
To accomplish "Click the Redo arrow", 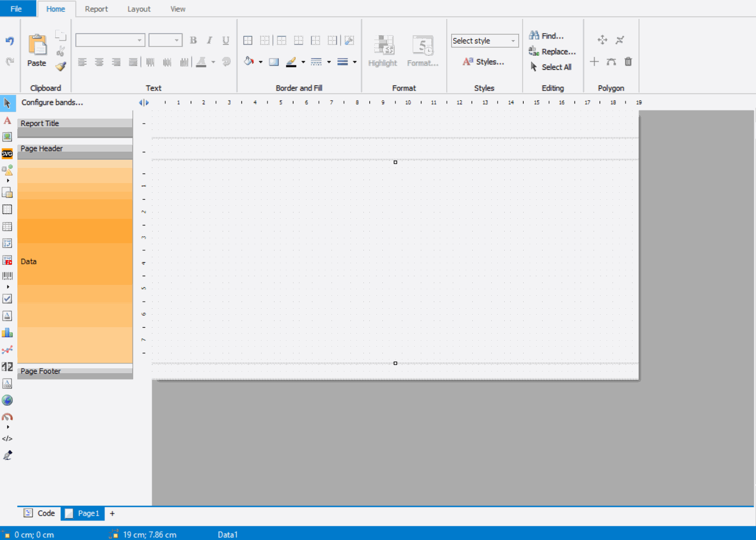I will 10,62.
